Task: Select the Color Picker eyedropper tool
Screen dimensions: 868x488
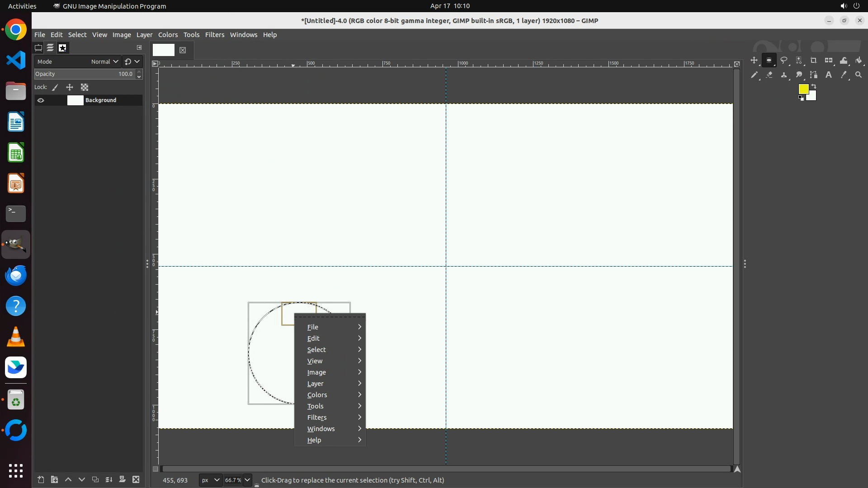Action: [x=844, y=75]
